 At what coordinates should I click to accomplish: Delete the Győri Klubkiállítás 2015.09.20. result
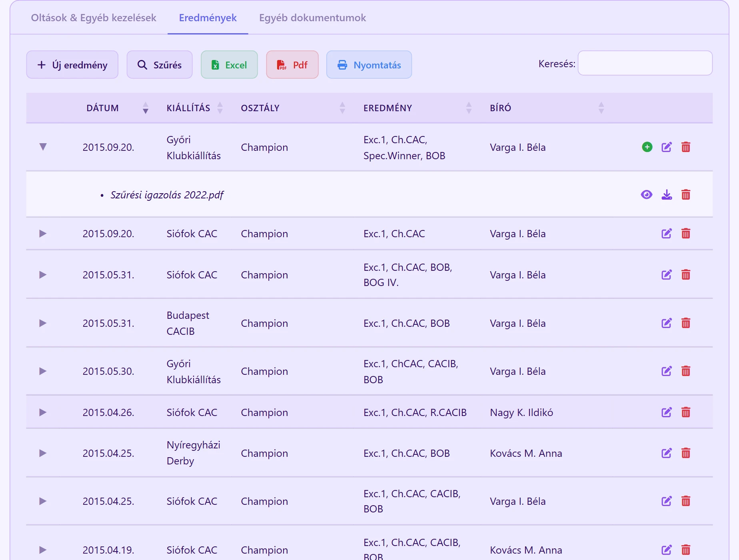pos(686,147)
